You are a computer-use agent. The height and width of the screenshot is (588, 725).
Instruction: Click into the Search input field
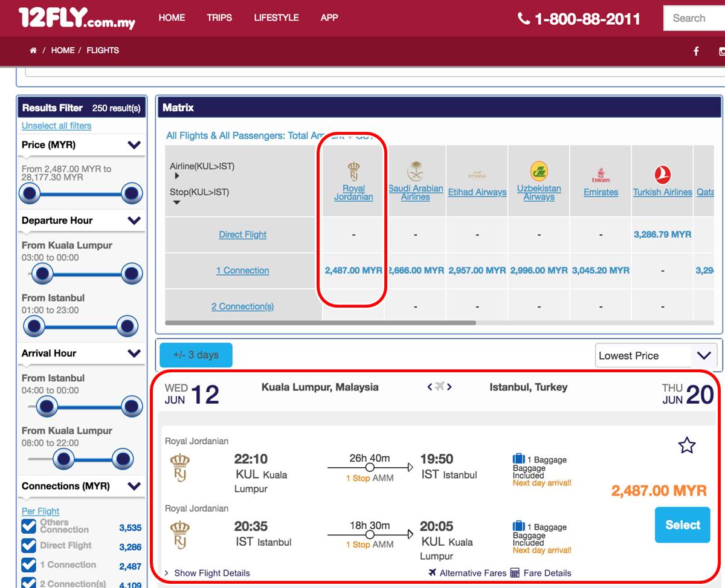pyautogui.click(x=694, y=18)
